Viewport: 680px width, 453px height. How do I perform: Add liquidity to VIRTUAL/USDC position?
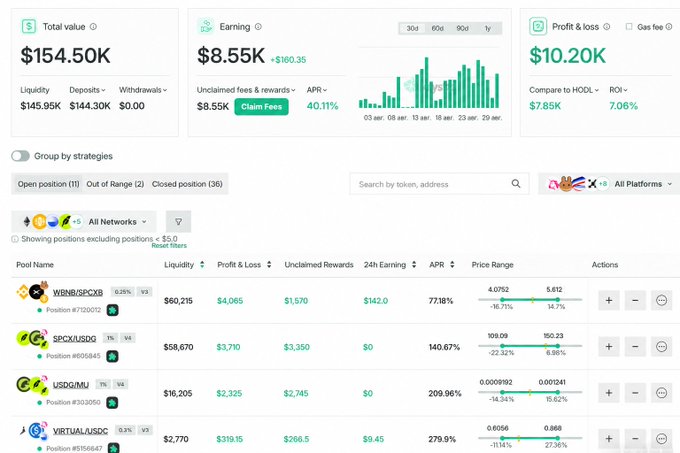pyautogui.click(x=609, y=439)
